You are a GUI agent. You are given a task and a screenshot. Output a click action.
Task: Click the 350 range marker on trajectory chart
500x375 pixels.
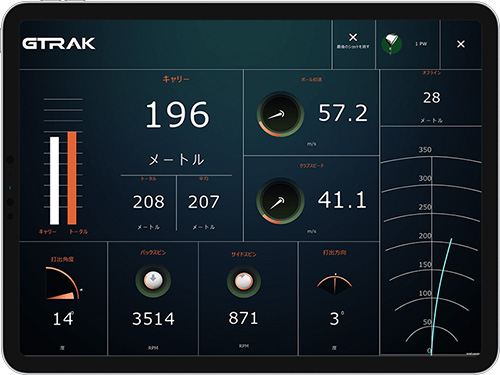[425, 149]
